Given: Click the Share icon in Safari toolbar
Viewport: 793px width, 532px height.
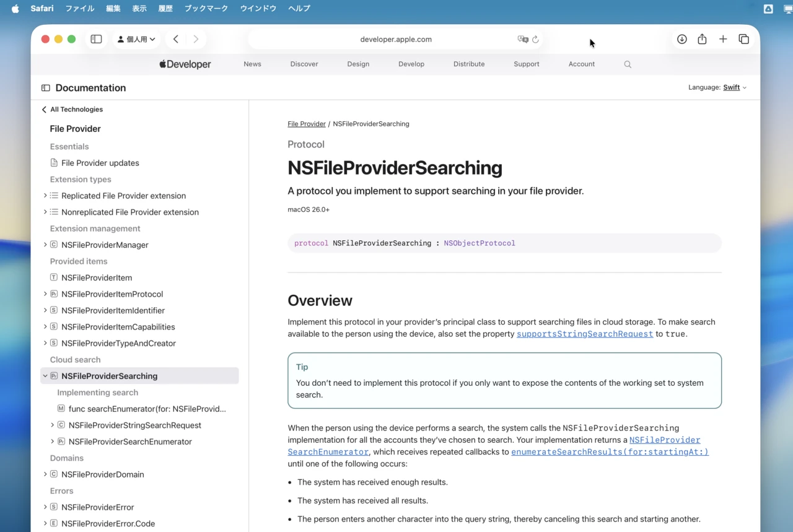Looking at the screenshot, I should click(x=702, y=38).
